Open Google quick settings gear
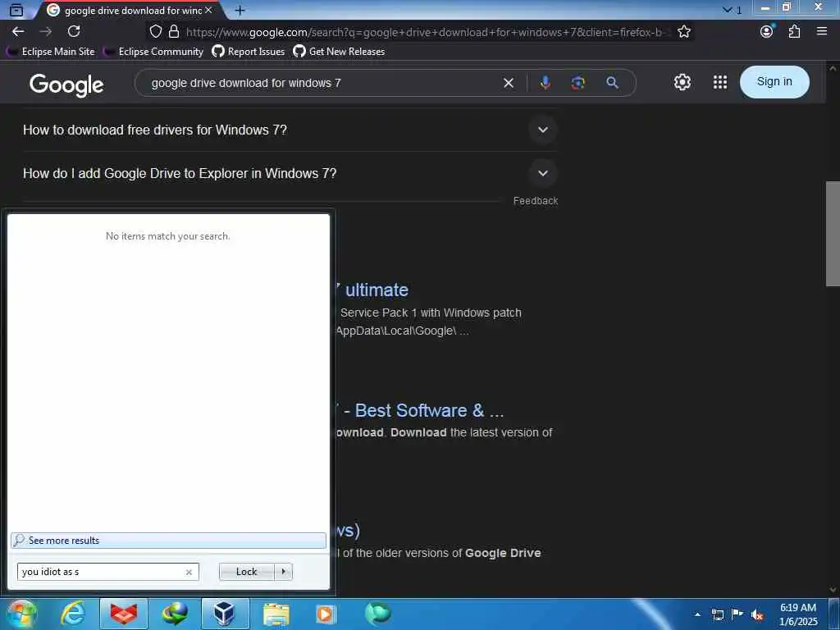The width and height of the screenshot is (840, 630). click(682, 82)
